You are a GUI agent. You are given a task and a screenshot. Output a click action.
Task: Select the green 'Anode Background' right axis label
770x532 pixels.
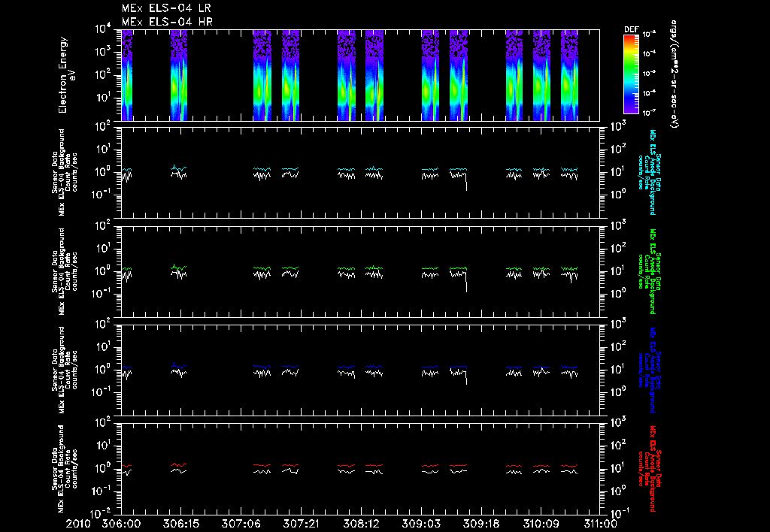click(650, 271)
